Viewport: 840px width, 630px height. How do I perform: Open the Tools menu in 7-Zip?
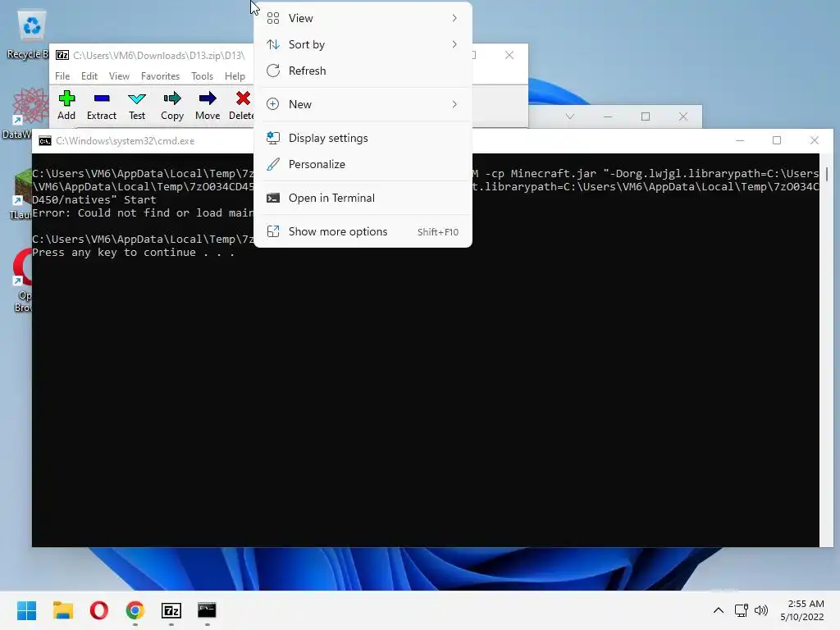pos(202,76)
